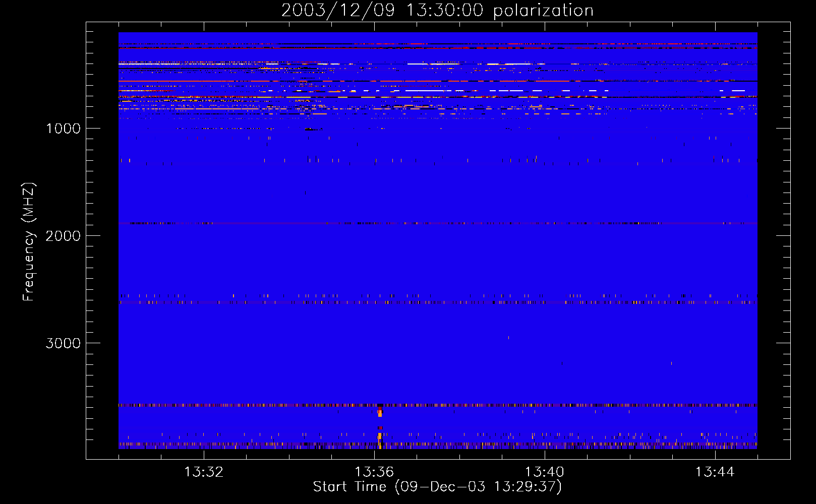Click the 2000 frequency tick label
The width and height of the screenshot is (816, 504).
(63, 236)
